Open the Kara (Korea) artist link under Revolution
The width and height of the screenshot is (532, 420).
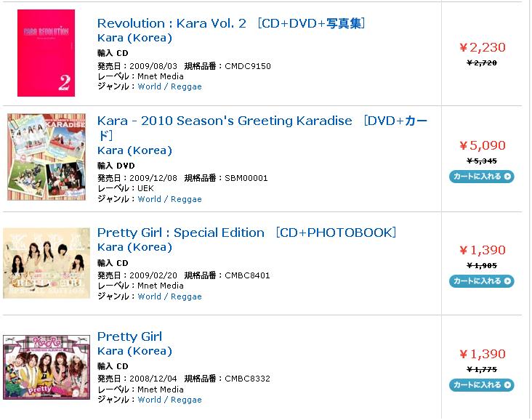[134, 38]
